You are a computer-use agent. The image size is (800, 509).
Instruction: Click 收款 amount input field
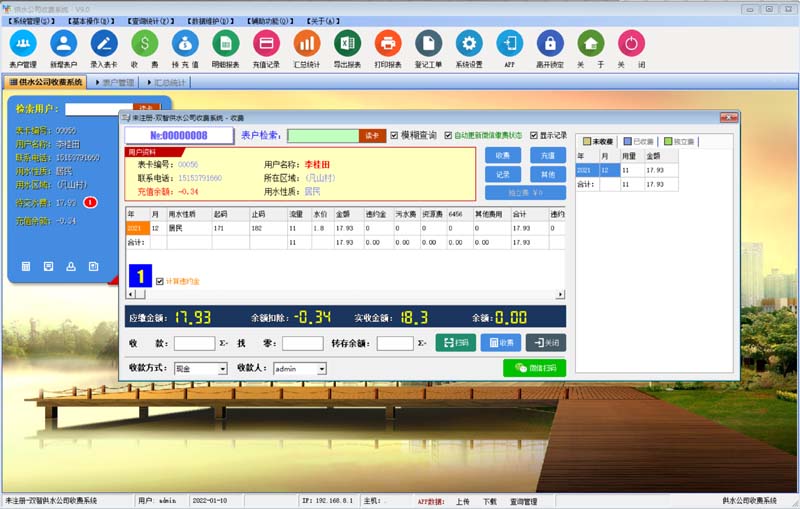(194, 343)
